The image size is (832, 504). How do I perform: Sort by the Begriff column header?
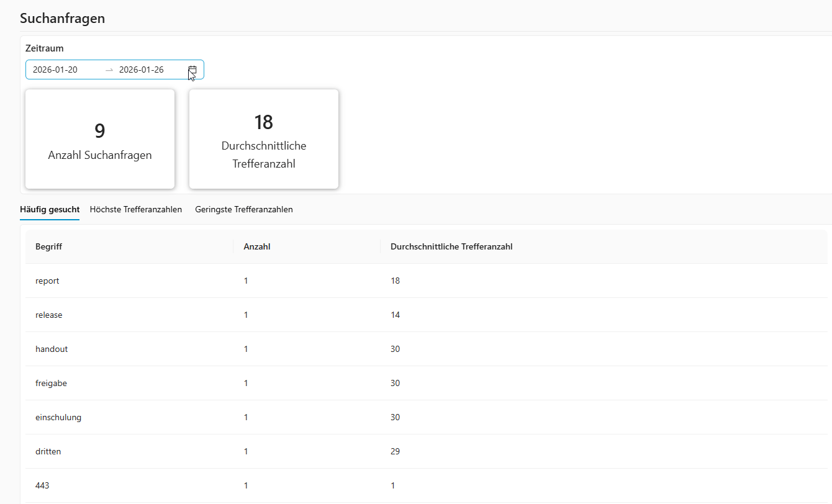tap(48, 246)
